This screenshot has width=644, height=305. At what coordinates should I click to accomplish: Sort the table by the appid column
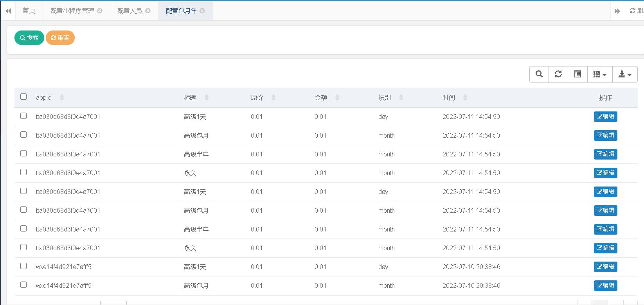(x=44, y=98)
